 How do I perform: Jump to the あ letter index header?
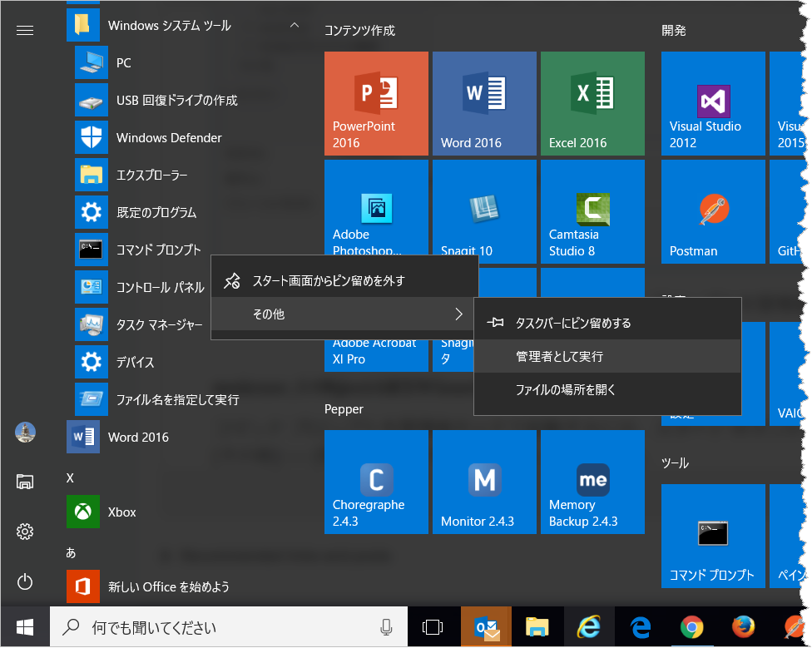71,553
